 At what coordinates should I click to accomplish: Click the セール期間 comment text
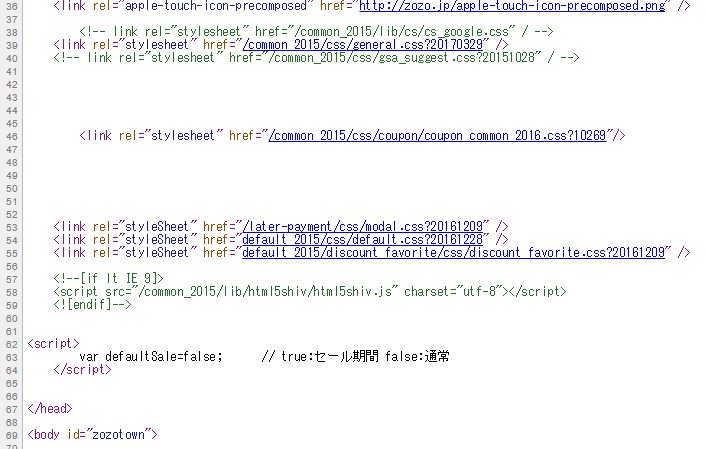tap(355, 357)
